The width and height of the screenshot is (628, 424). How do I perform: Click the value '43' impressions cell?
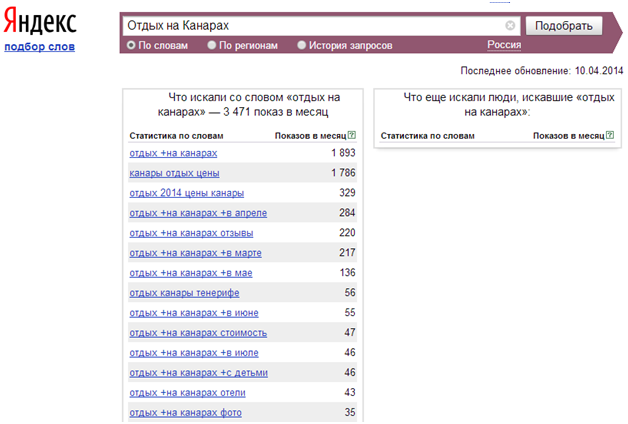pyautogui.click(x=350, y=393)
